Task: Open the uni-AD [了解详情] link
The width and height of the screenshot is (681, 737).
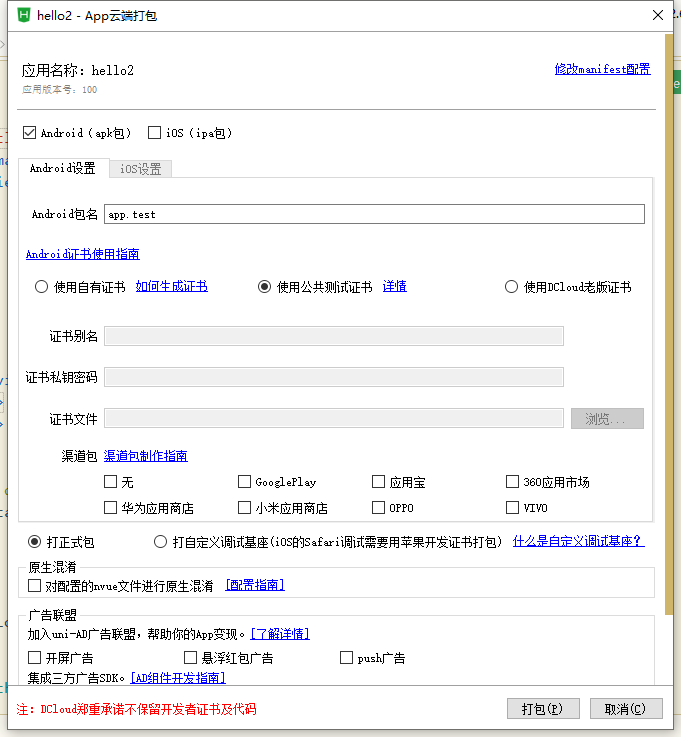Action: [x=280, y=634]
